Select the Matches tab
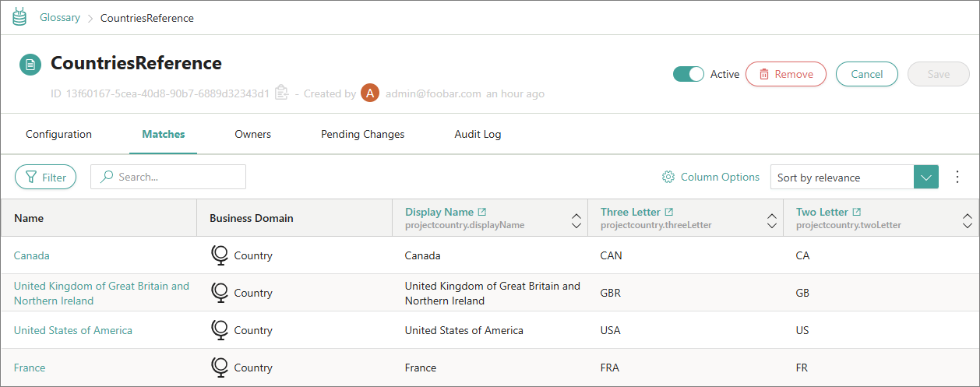980x387 pixels. pos(164,134)
